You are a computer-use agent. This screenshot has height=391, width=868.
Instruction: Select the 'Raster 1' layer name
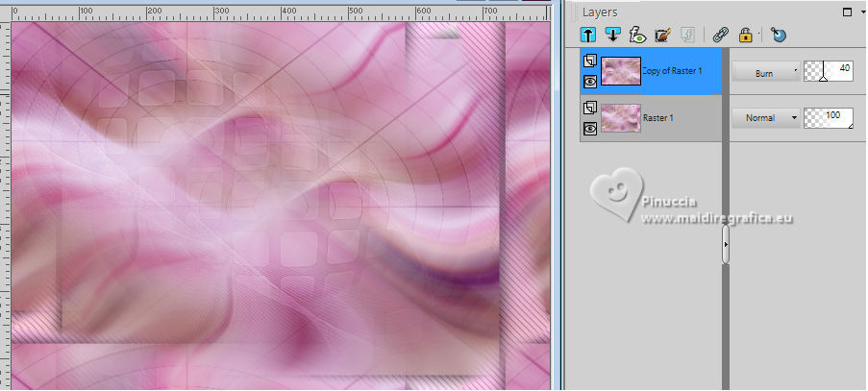click(658, 118)
